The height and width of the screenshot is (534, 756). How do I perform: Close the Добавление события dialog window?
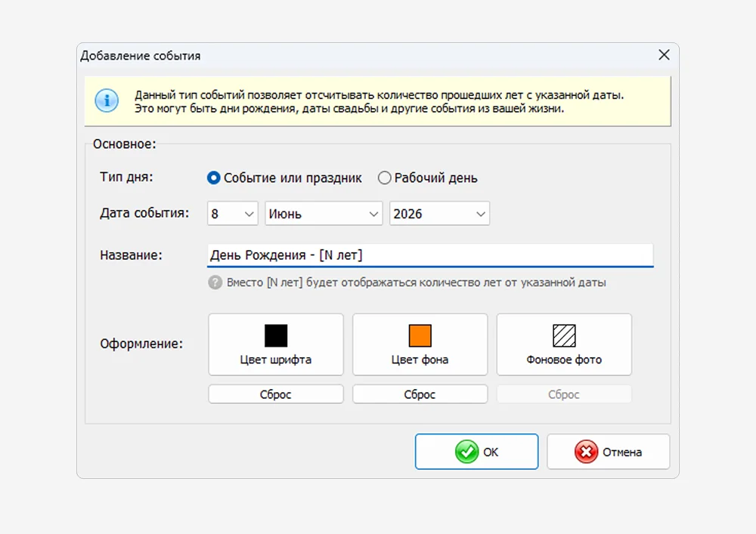tap(664, 55)
